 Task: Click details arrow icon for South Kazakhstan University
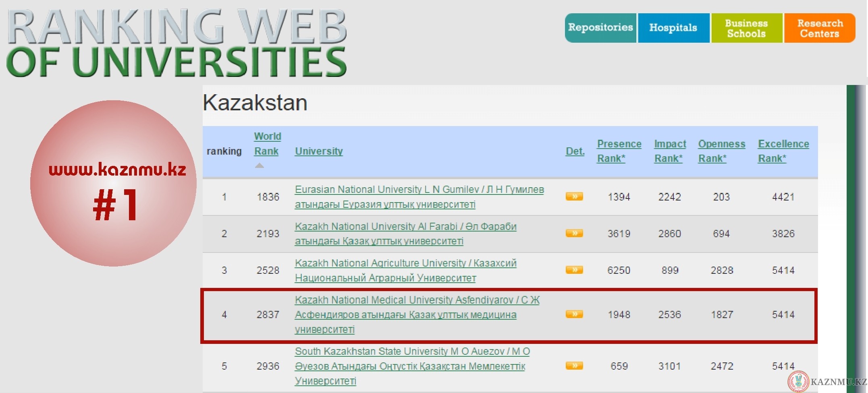(574, 366)
